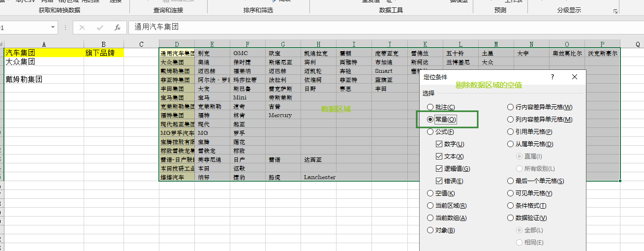Select the 批注(C) radio option

pos(441,107)
